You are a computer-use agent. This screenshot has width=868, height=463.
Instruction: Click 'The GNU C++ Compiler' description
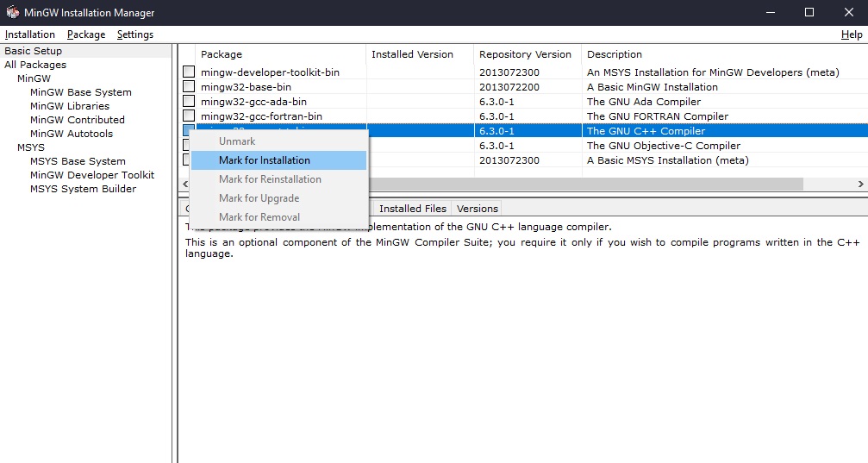coord(646,131)
